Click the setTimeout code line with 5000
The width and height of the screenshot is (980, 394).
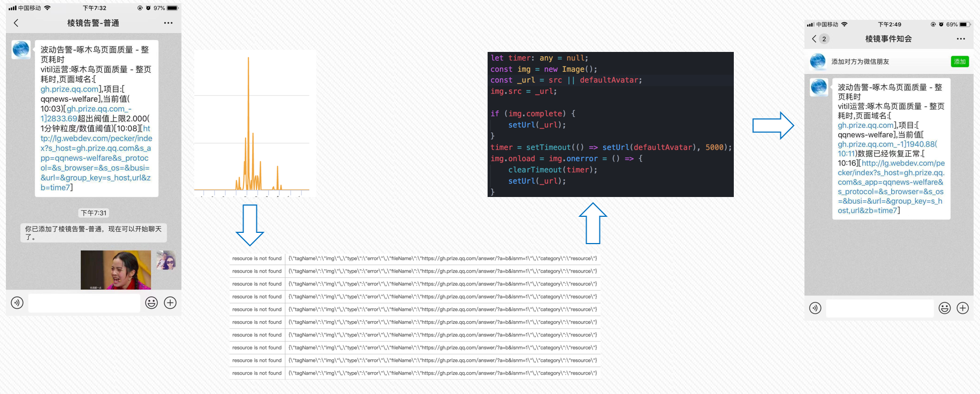(611, 147)
